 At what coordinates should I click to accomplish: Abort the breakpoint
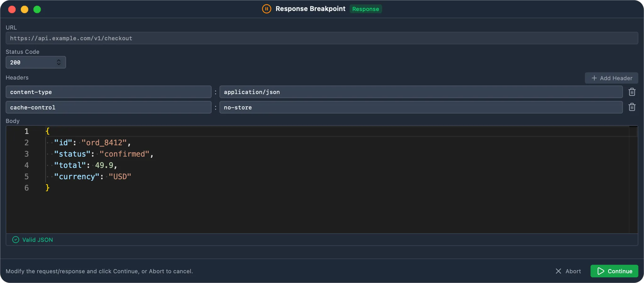pyautogui.click(x=568, y=271)
